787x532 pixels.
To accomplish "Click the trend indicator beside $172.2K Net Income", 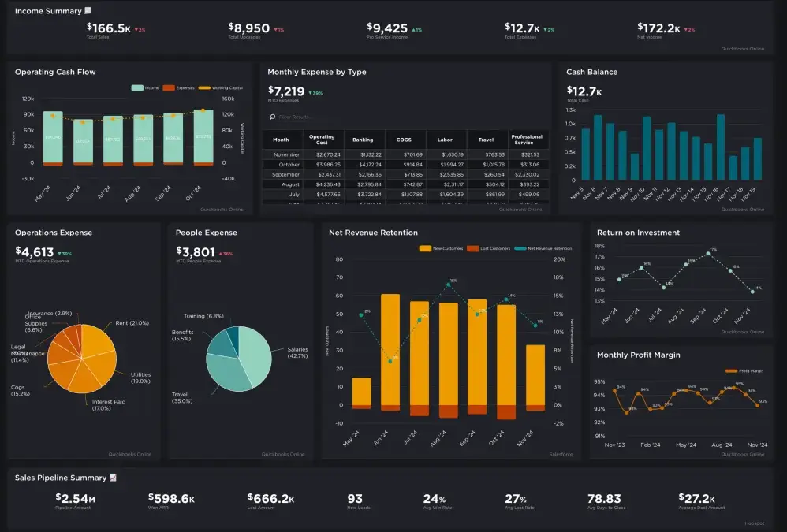I will (685, 30).
